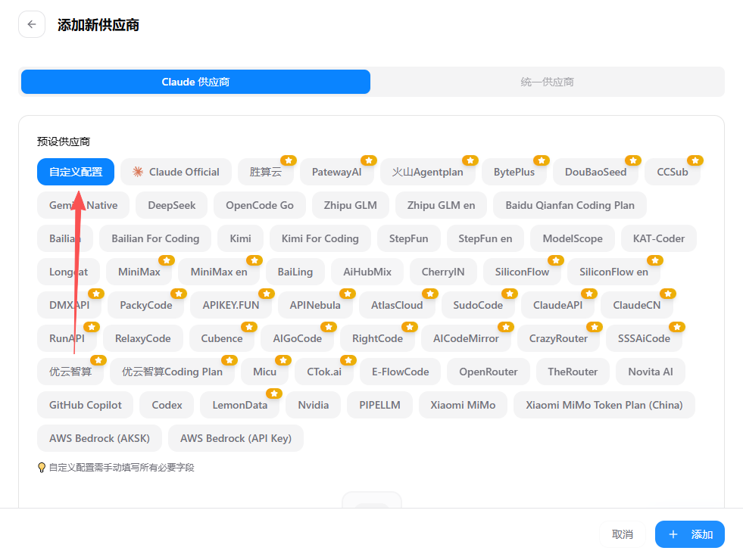Pick the ClaudeCN provider
Screen dimensions: 743x560
pyautogui.click(x=637, y=305)
